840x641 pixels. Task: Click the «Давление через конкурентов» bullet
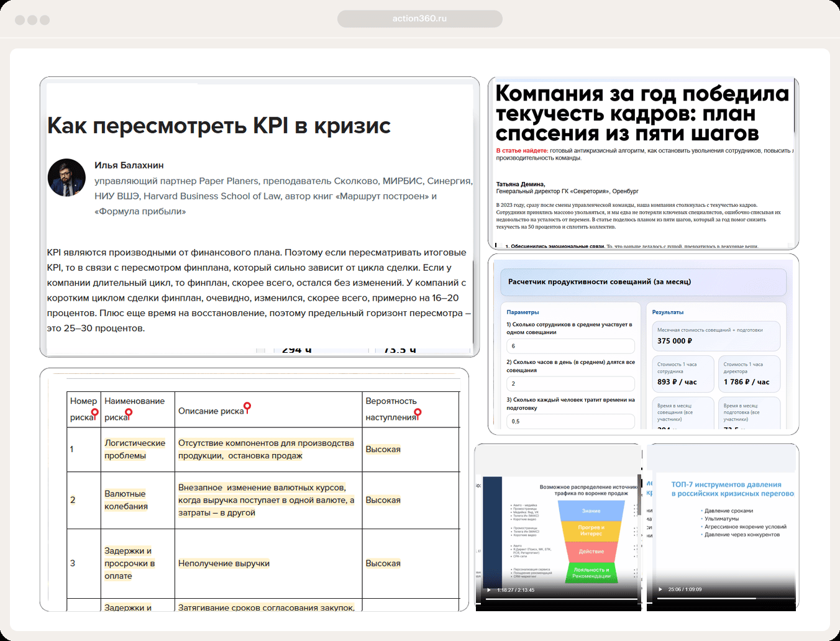742,535
